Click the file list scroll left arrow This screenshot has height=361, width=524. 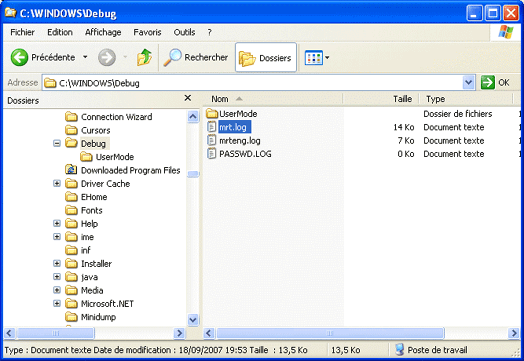[209, 333]
